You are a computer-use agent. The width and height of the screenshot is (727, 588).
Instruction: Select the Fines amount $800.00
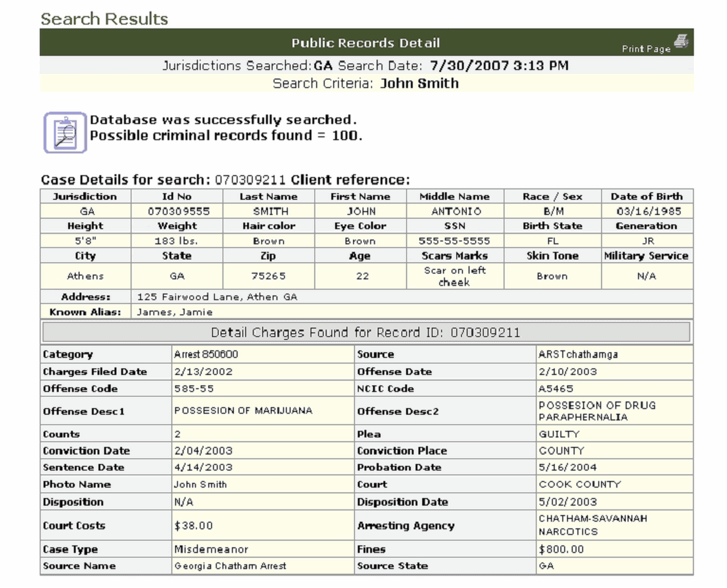click(x=561, y=549)
